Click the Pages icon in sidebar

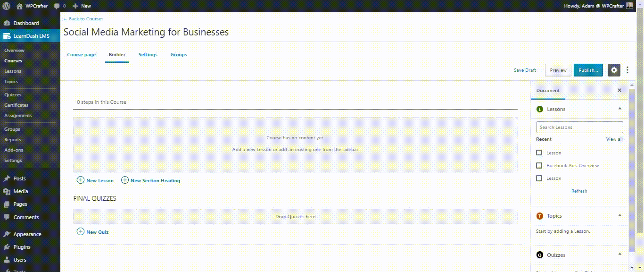coord(7,204)
